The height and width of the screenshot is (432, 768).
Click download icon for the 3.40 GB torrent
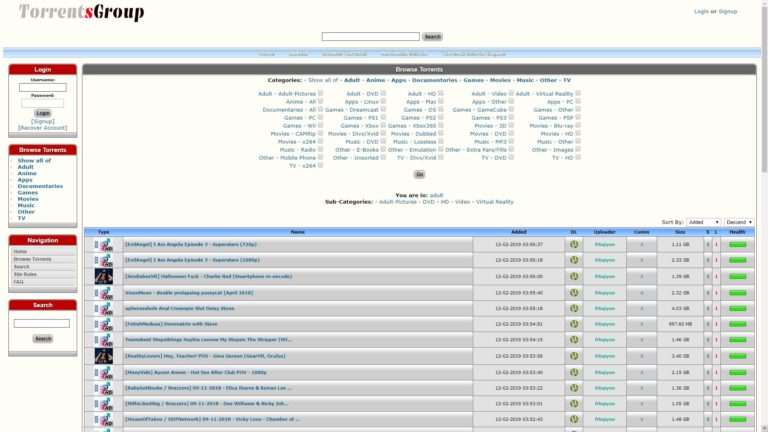tap(574, 356)
